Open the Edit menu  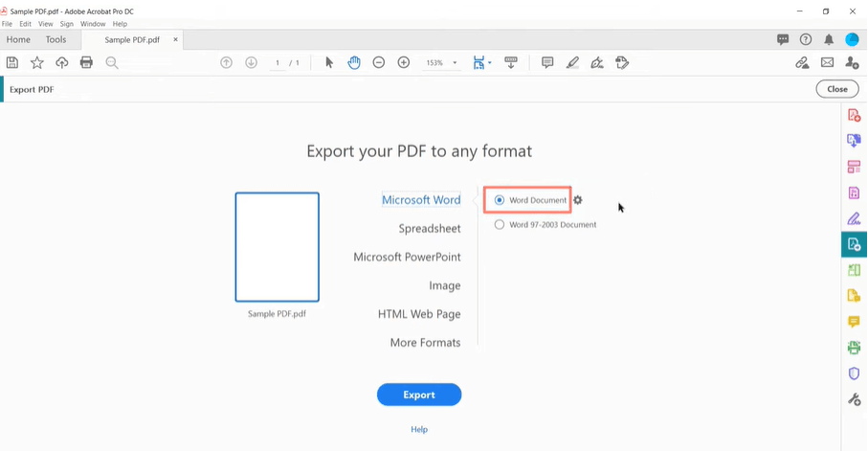(26, 24)
